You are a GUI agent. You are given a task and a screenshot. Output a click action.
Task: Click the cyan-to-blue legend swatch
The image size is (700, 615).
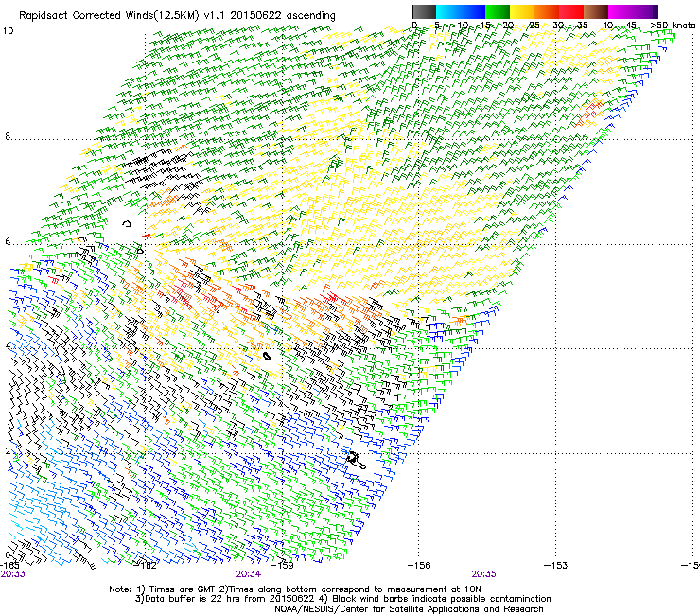coord(461,11)
